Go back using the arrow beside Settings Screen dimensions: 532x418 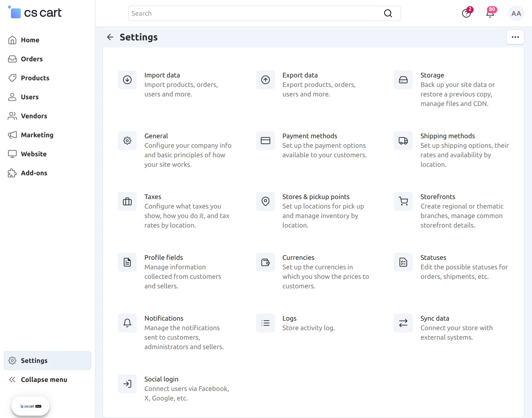point(110,37)
